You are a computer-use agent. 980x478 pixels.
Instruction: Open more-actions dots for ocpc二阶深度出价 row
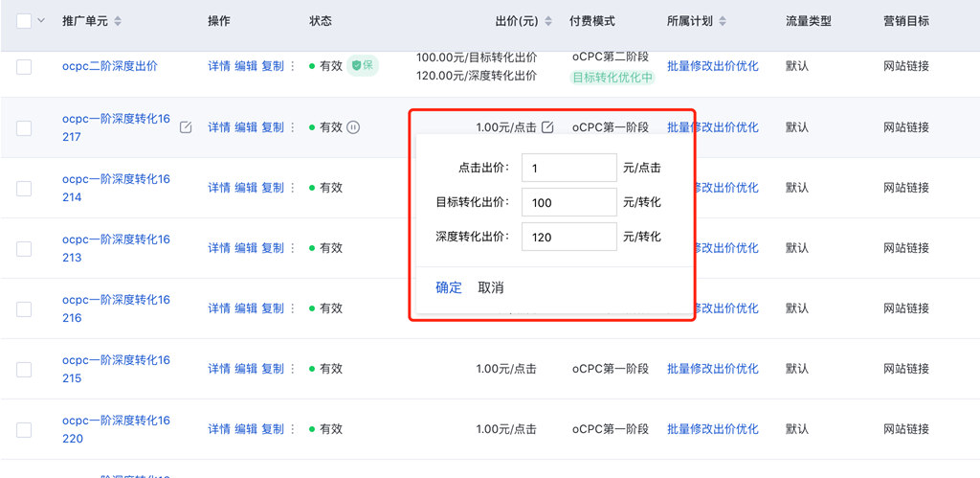coord(293,66)
